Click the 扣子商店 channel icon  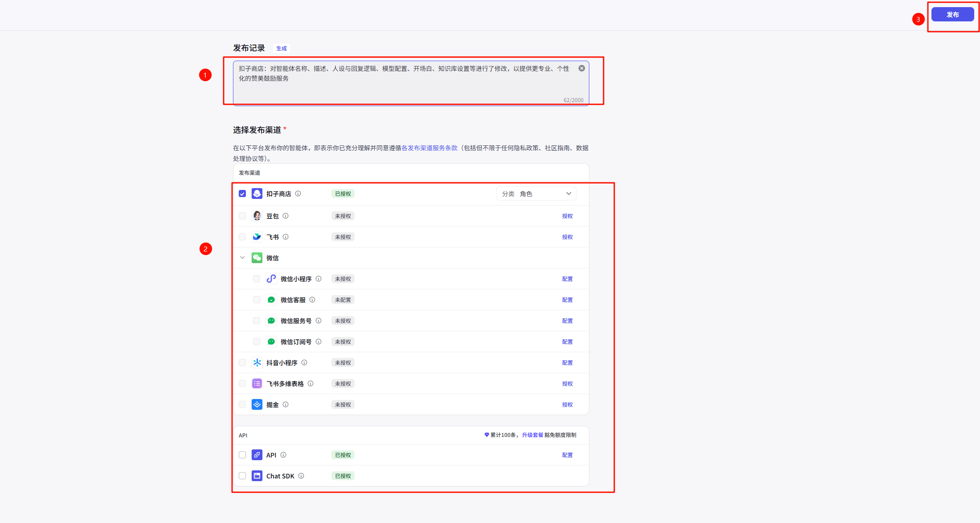257,194
